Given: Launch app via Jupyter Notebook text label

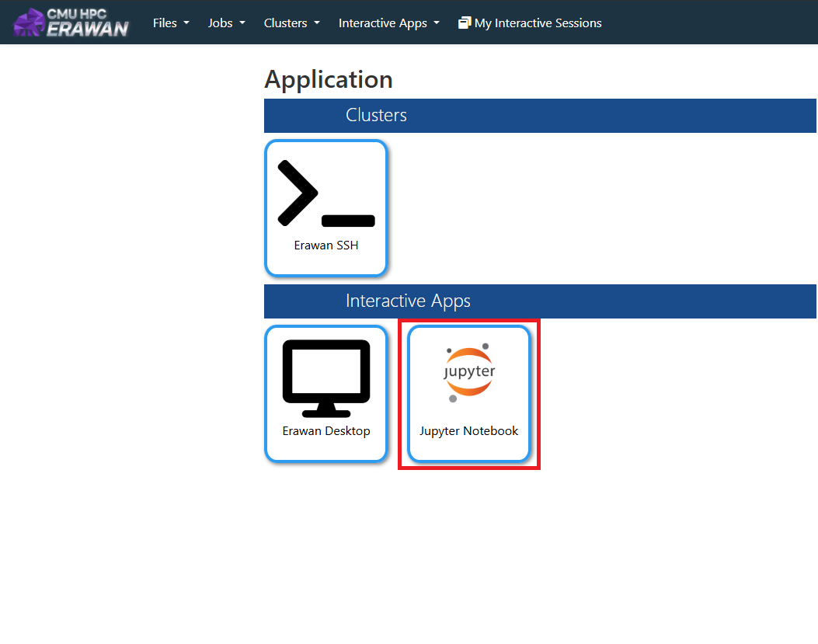Looking at the screenshot, I should [469, 431].
